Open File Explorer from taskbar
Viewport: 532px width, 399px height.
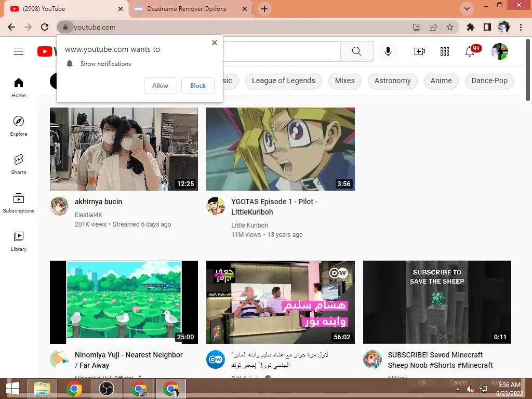click(42, 389)
